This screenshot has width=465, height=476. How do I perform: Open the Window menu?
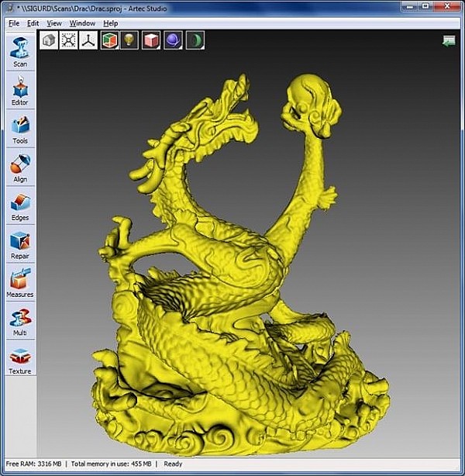click(x=82, y=23)
